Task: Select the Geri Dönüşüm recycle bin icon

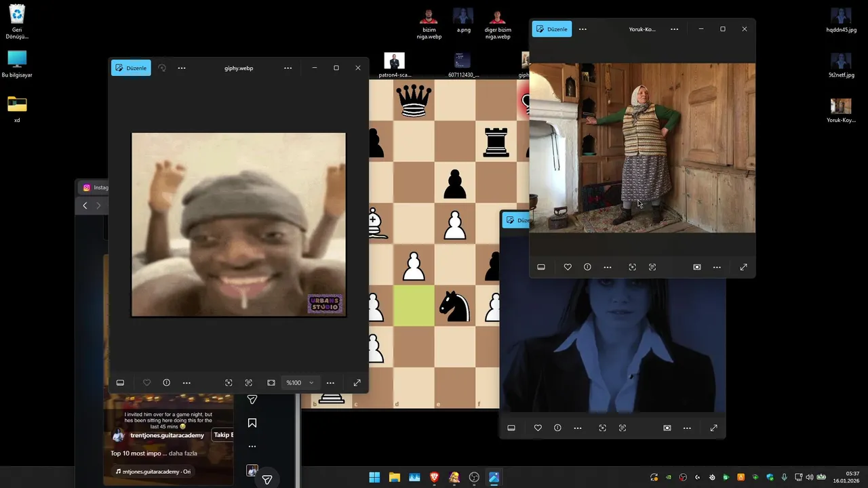Action: [x=17, y=22]
